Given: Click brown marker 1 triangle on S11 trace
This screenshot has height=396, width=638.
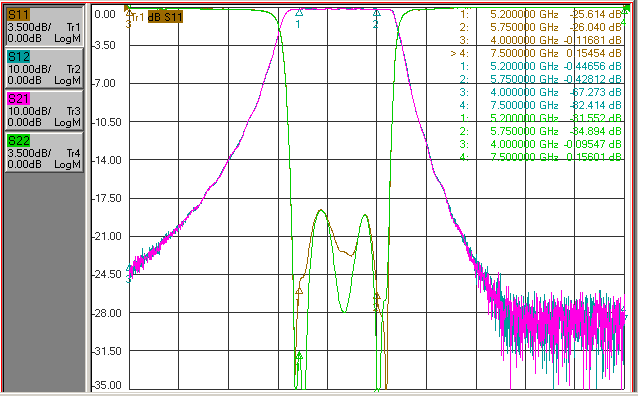Looking at the screenshot, I should coord(299,291).
